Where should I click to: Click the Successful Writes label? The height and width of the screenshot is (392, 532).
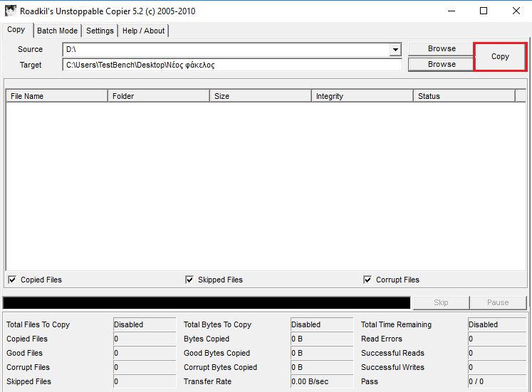pyautogui.click(x=392, y=367)
